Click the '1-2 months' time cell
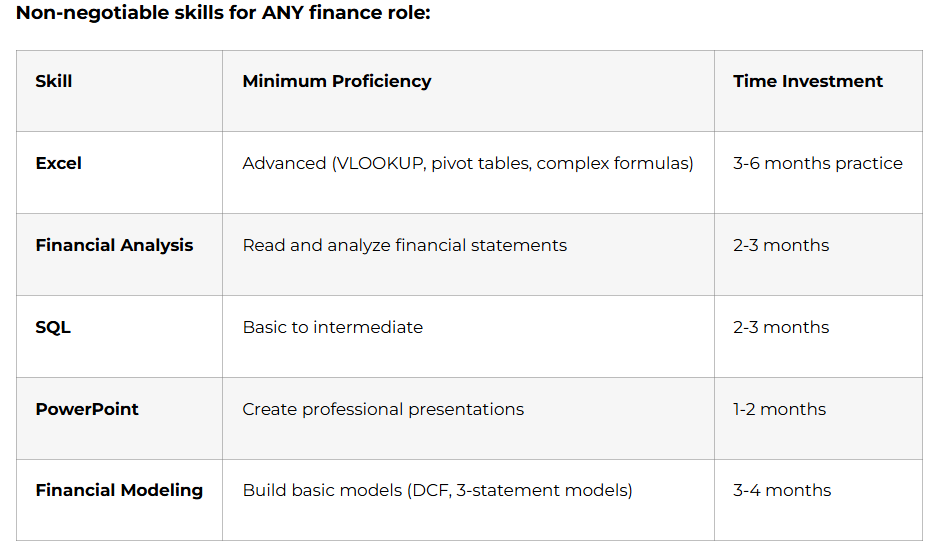 [779, 409]
